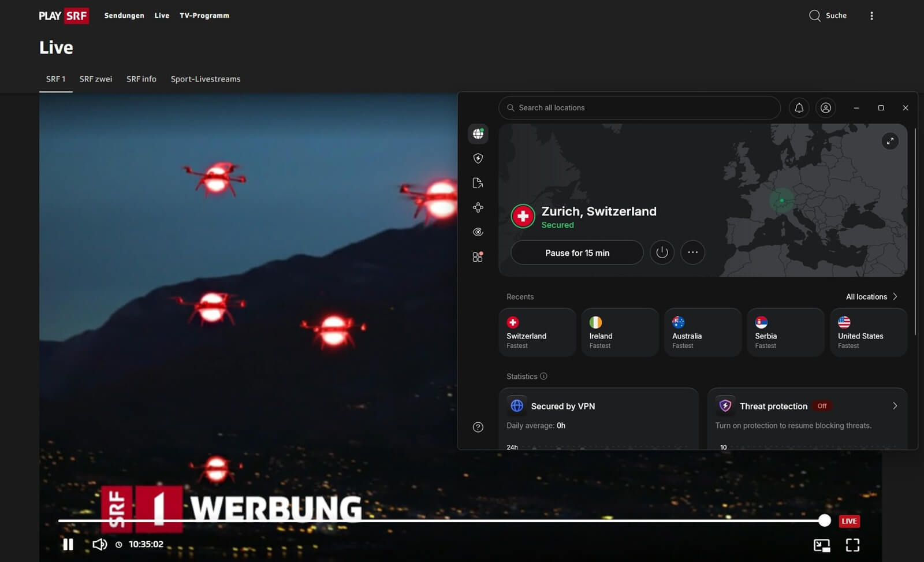This screenshot has width=924, height=562.
Task: Connect to recent United States location
Action: tap(869, 332)
